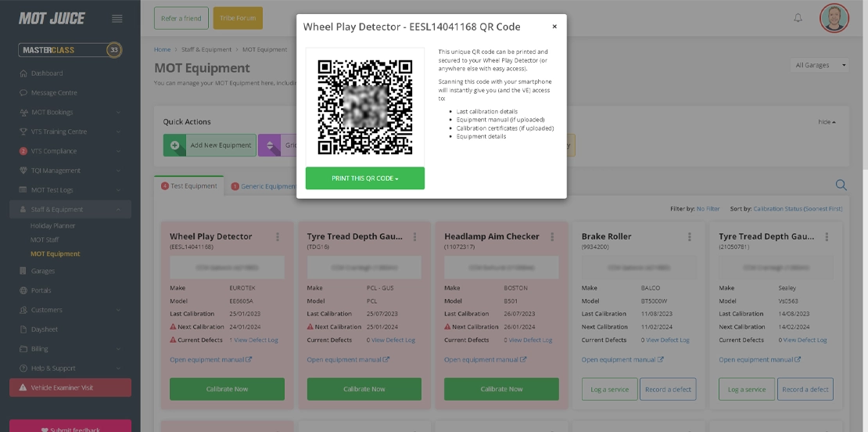Expand Billing sidebar menu
Screen dimensions: 868x432
click(70, 348)
